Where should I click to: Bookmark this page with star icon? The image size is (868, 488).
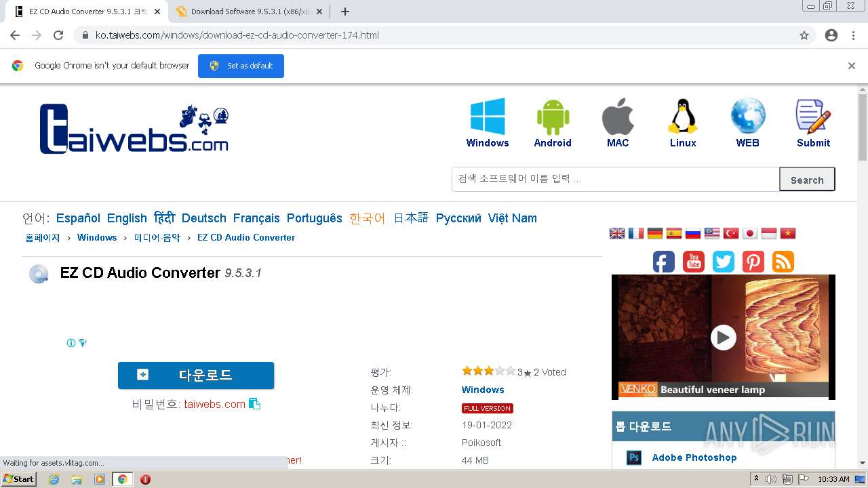[x=804, y=35]
